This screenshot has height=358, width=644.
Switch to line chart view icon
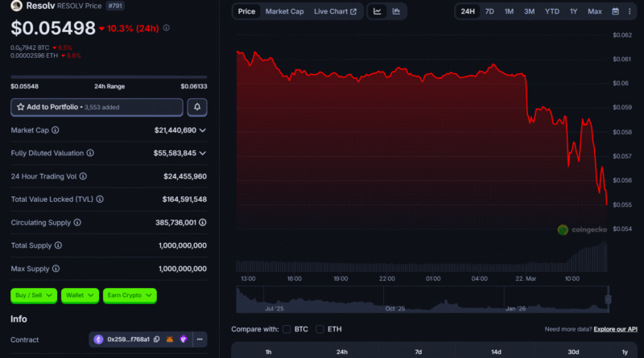[x=377, y=11]
